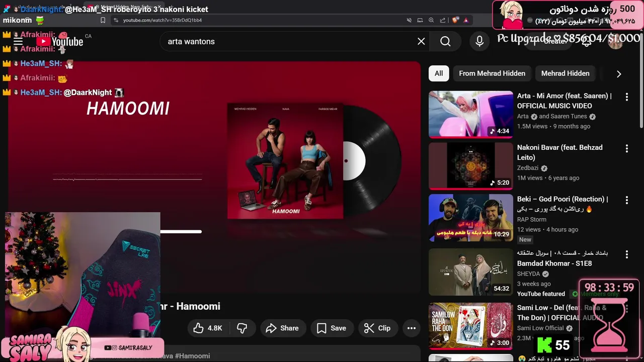
Task: Click the eye-slash privacy icon in address bar
Action: coord(409,20)
